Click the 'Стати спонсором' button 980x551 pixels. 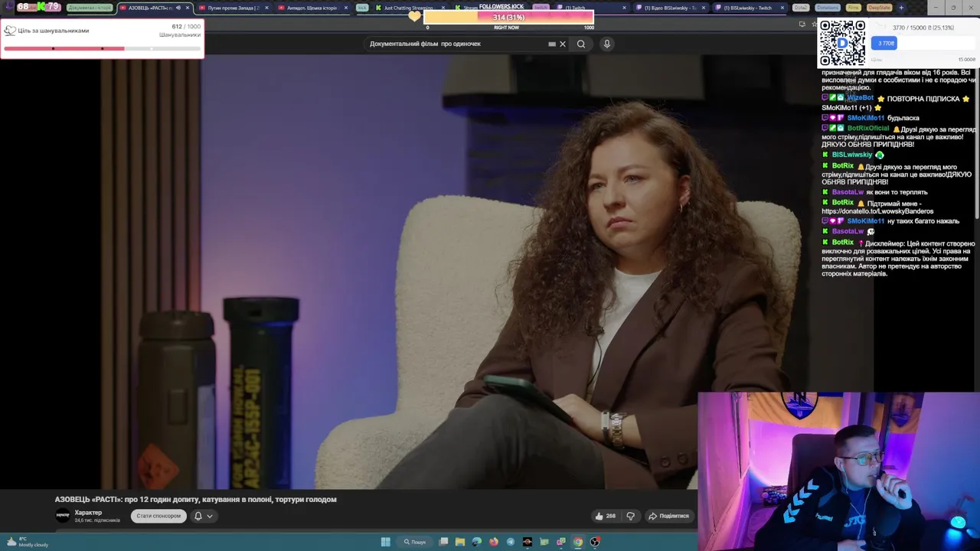[158, 516]
